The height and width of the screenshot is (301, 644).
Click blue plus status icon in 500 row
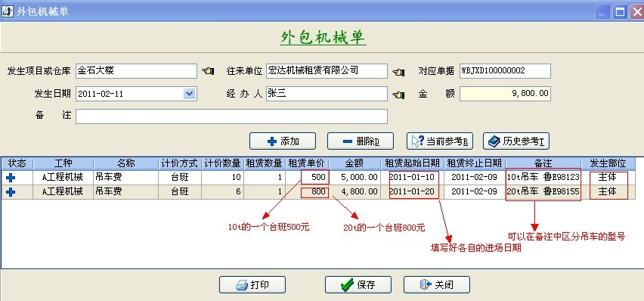11,178
